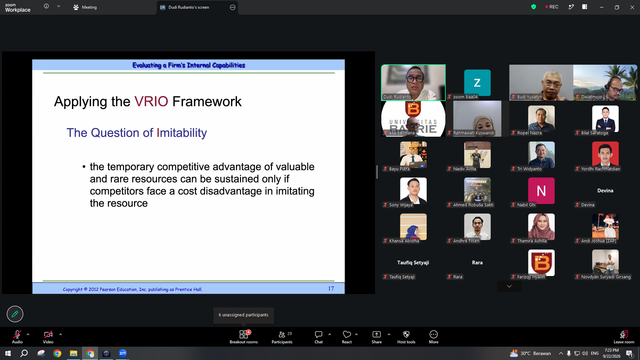Expand the Chat options arrow
Viewport: 640px width, 360px height.
click(x=329, y=334)
